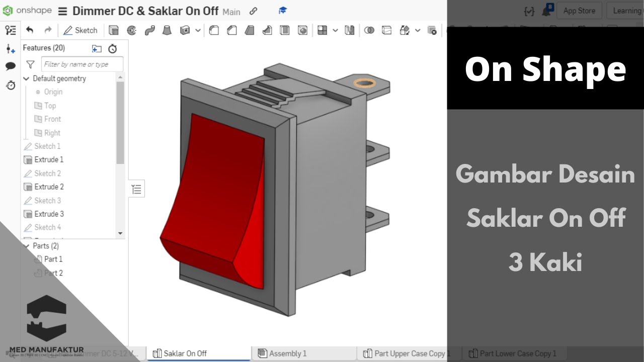This screenshot has height=362, width=644.
Task: Select the Draft tool
Action: pos(249,30)
